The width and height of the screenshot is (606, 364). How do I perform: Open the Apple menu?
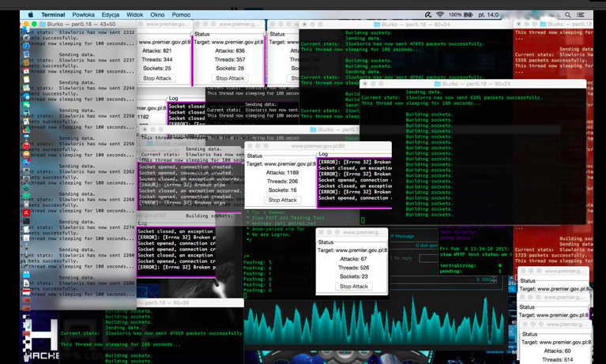pos(31,15)
